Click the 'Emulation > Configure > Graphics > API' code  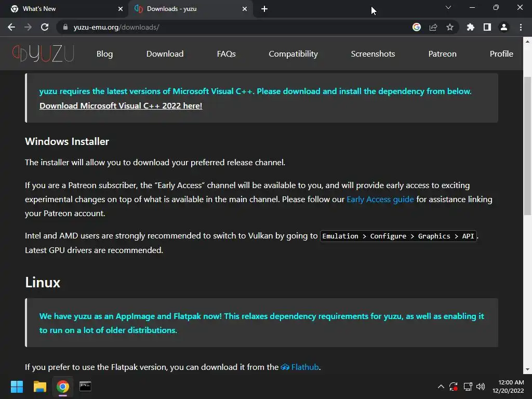[x=398, y=236]
